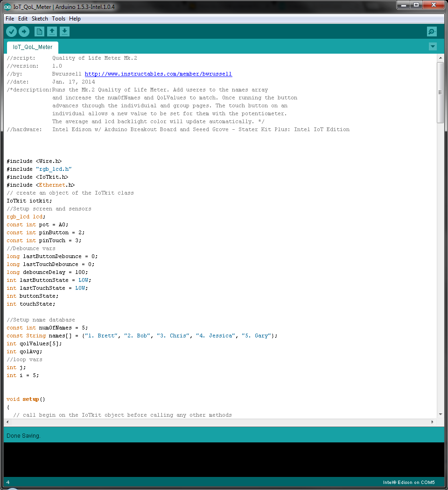The height and width of the screenshot is (490, 448).
Task: Open the Serial Monitor magnifier icon
Action: point(432,32)
